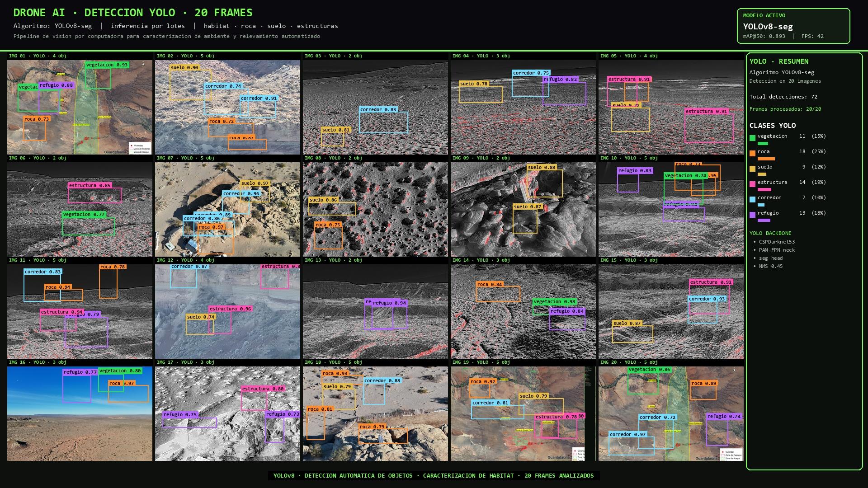Click the 'refugio 0.83' label in IMG 10
This screenshot has width=868, height=488.
pyautogui.click(x=635, y=170)
